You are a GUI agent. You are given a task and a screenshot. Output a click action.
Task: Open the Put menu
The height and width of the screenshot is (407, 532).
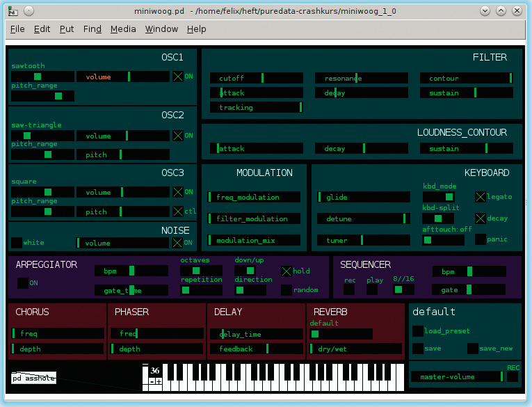(67, 29)
